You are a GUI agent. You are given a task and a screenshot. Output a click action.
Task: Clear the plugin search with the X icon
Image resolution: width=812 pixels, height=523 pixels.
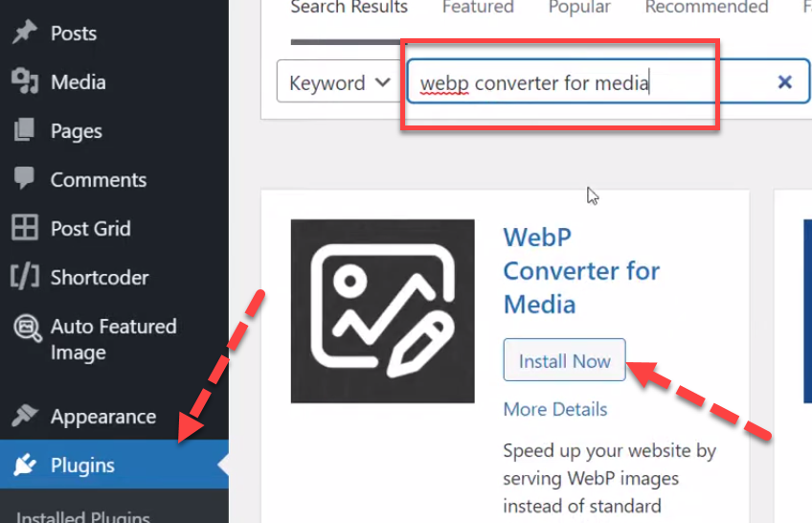point(784,81)
